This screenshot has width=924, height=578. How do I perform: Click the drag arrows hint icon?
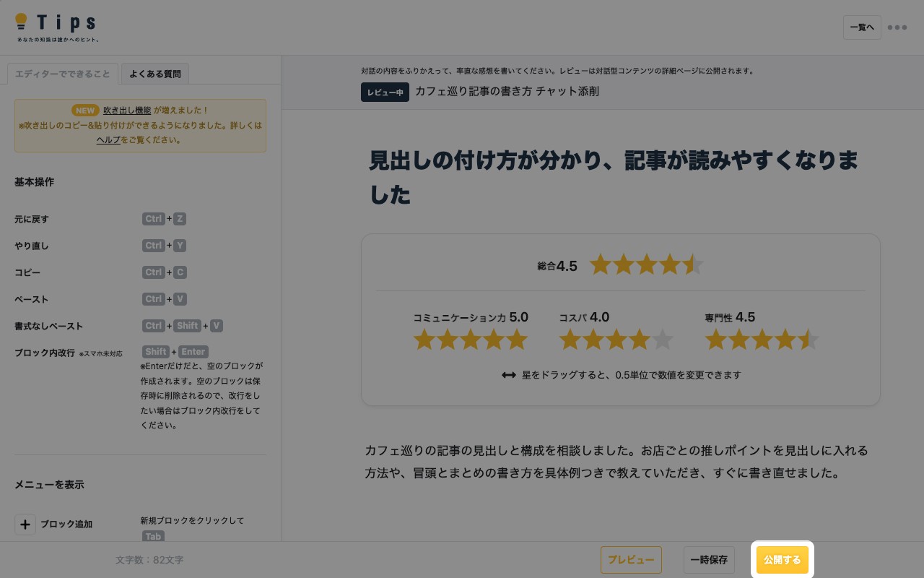pyautogui.click(x=508, y=376)
